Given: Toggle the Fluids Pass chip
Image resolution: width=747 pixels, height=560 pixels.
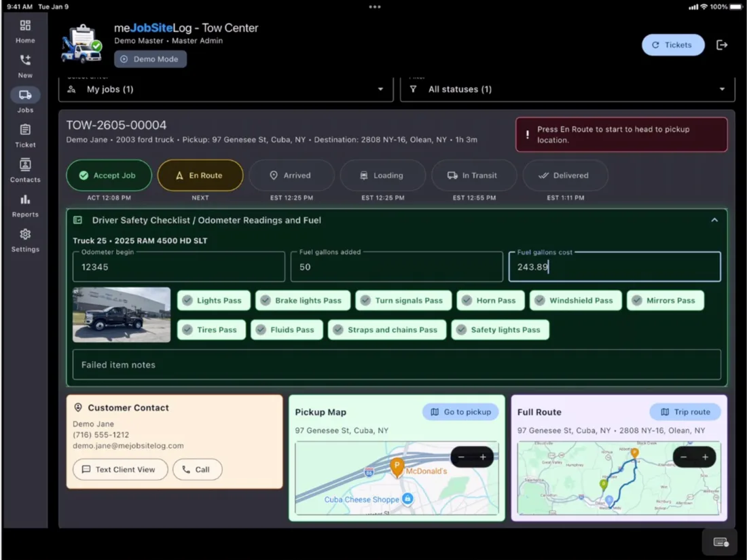Looking at the screenshot, I should pos(287,329).
